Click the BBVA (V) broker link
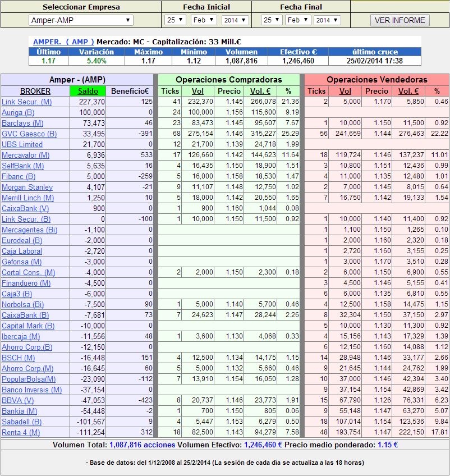The image size is (450, 476). pos(17,400)
